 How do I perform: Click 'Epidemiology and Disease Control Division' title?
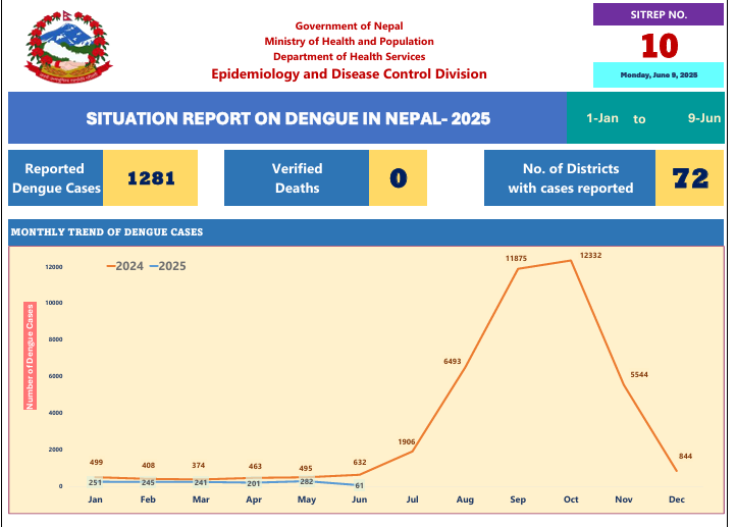[x=349, y=74]
